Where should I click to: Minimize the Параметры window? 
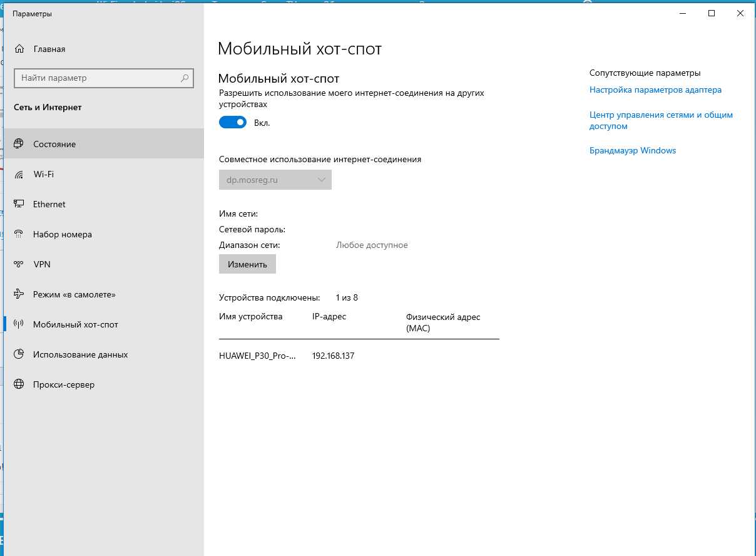[x=683, y=14]
